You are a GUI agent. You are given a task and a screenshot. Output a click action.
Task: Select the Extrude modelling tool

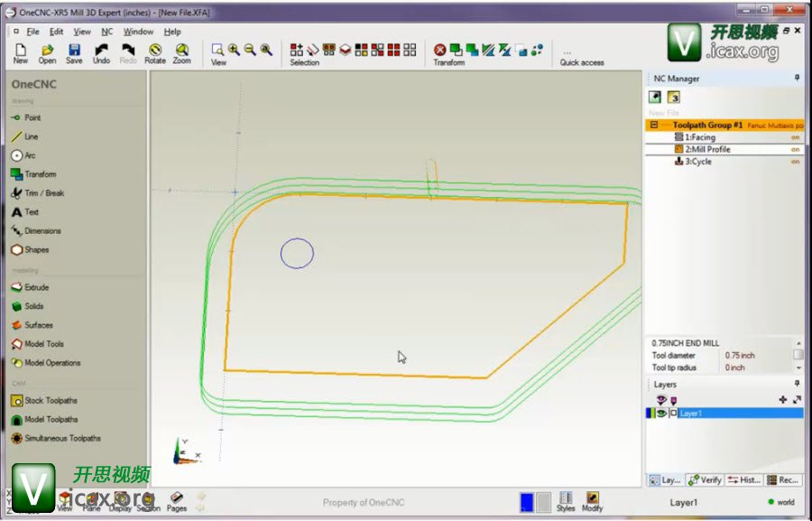click(x=36, y=287)
